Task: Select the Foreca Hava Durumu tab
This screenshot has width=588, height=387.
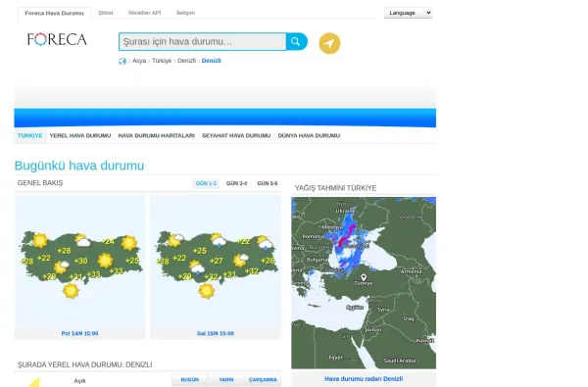Action: [x=54, y=13]
